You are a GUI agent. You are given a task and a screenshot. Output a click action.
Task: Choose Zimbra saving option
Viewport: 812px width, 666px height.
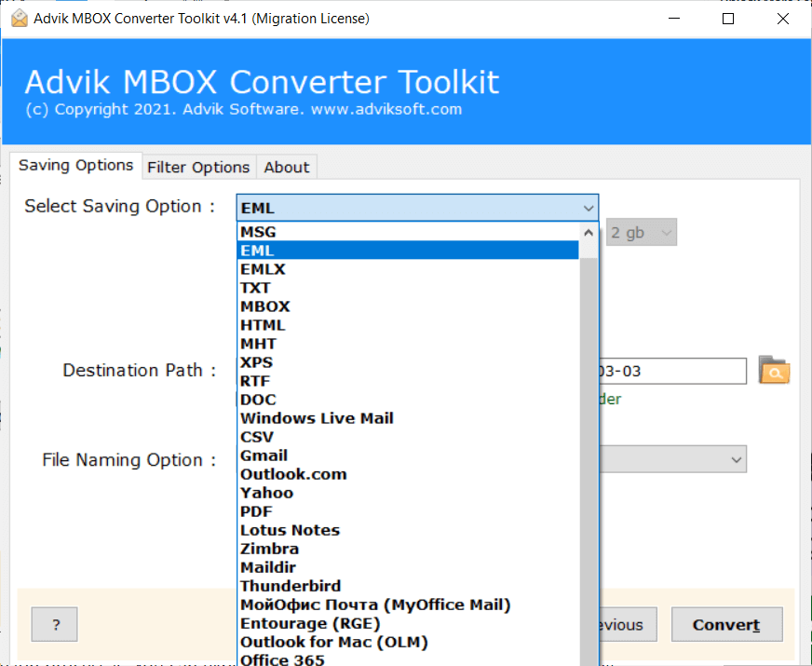[x=408, y=549]
